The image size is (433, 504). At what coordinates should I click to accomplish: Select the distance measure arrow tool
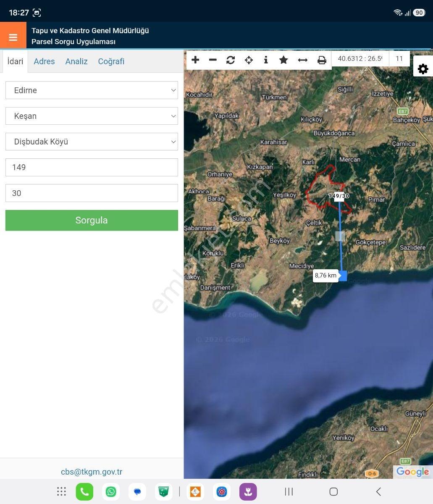point(303,60)
